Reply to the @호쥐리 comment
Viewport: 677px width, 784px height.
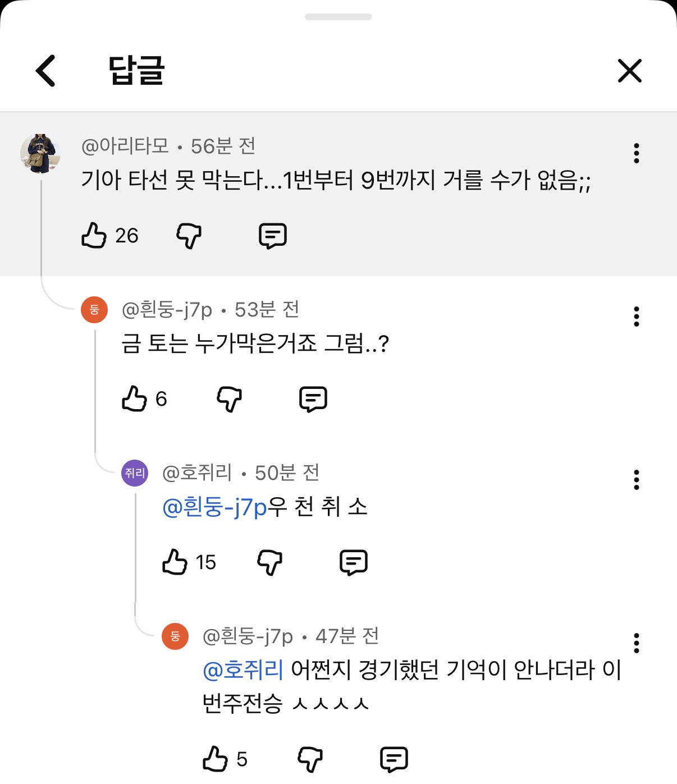(354, 562)
